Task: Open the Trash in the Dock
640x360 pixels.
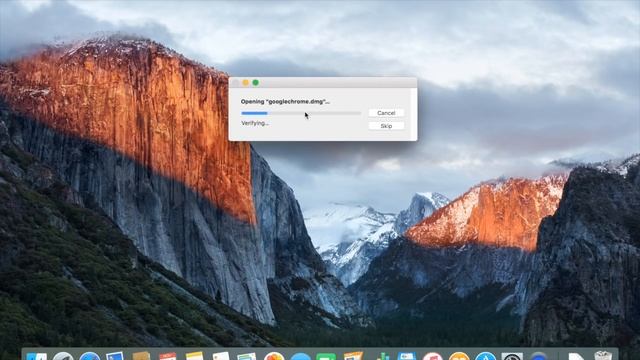Action: point(603,356)
